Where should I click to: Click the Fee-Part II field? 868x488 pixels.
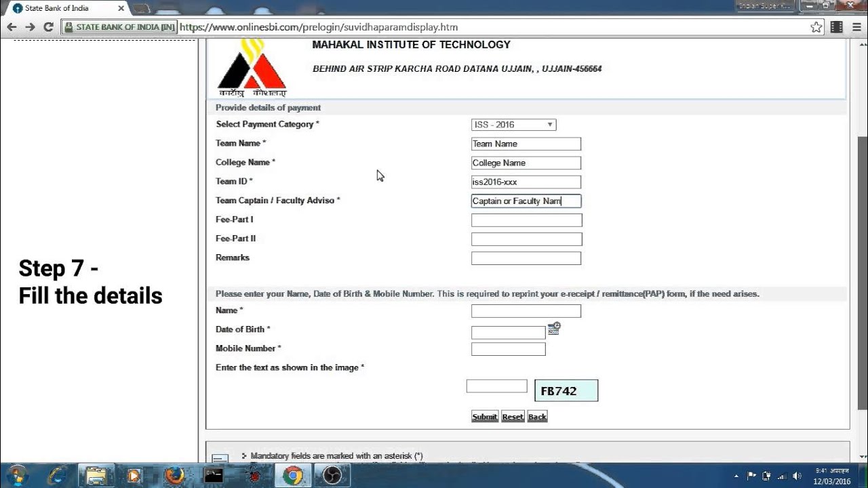tap(527, 239)
